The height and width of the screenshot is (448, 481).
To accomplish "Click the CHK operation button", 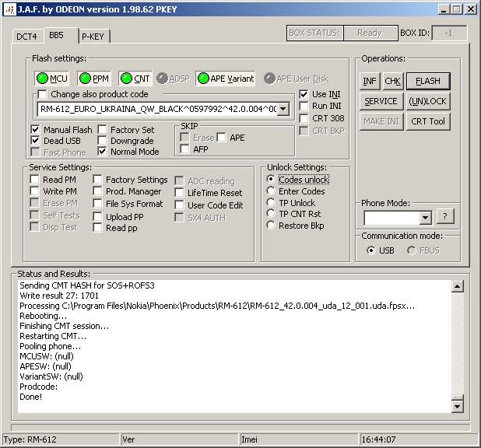I will point(392,81).
